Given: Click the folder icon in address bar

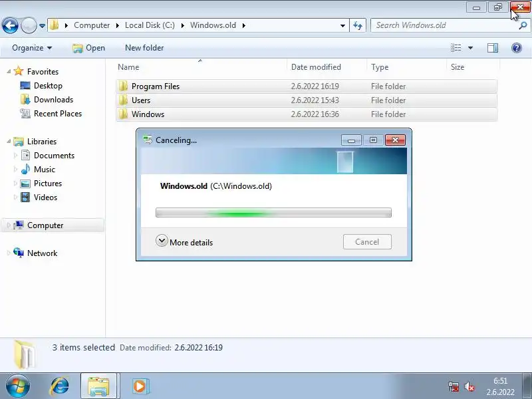Looking at the screenshot, I should coord(55,25).
